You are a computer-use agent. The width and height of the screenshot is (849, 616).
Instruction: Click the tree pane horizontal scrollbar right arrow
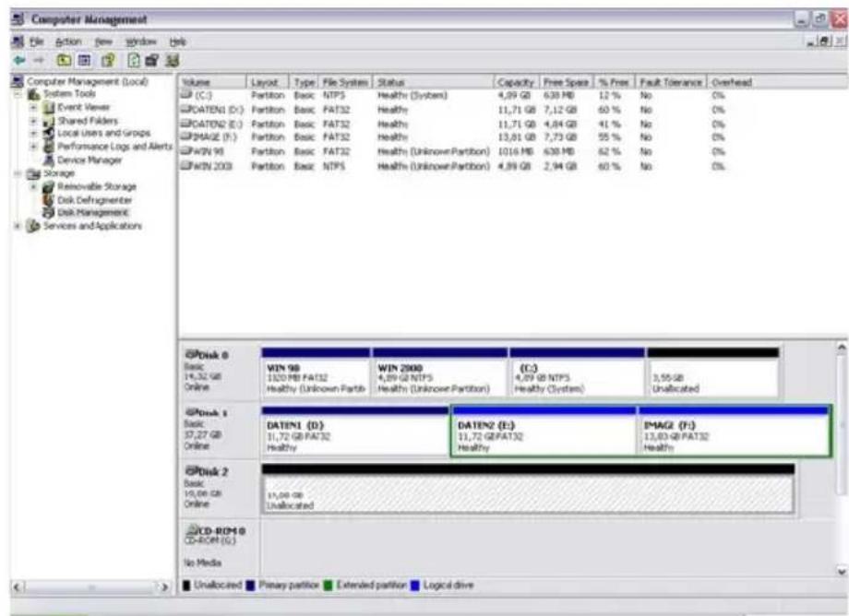tap(163, 586)
